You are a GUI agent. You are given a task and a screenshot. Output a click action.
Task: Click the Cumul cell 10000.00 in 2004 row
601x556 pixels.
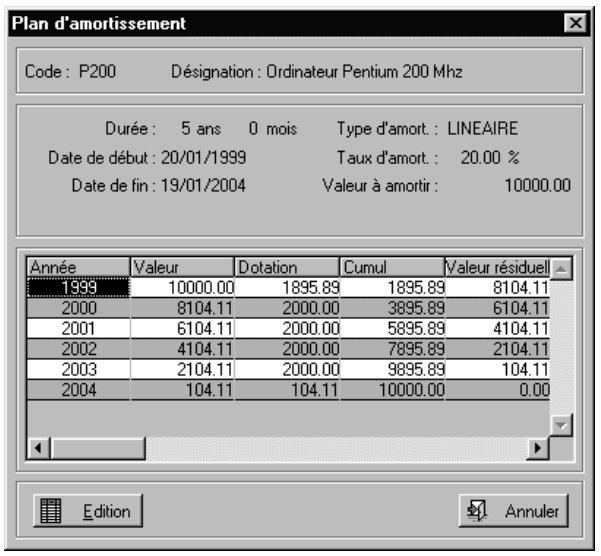point(392,390)
